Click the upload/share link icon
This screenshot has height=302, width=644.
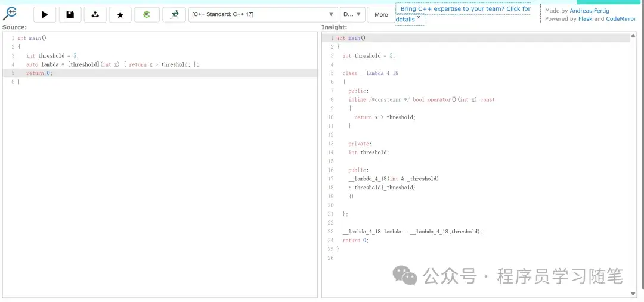[95, 15]
